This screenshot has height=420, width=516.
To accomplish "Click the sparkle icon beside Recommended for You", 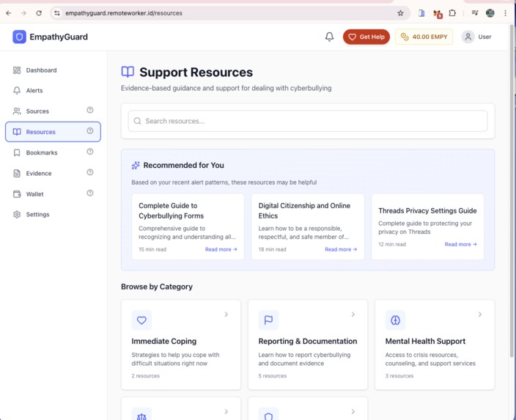I will 136,165.
